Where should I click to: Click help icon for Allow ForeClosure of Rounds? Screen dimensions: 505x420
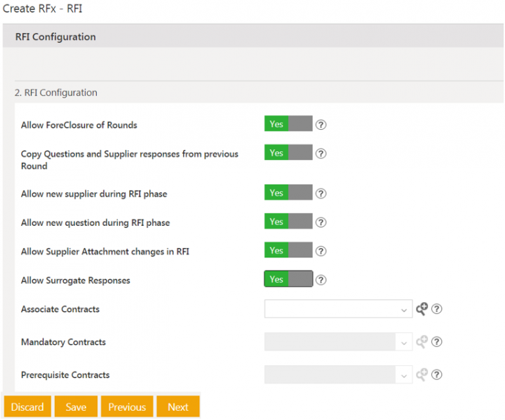point(321,125)
